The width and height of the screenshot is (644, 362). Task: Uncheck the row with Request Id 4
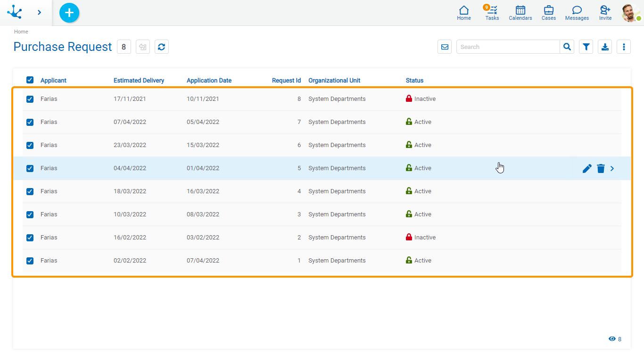coord(30,191)
